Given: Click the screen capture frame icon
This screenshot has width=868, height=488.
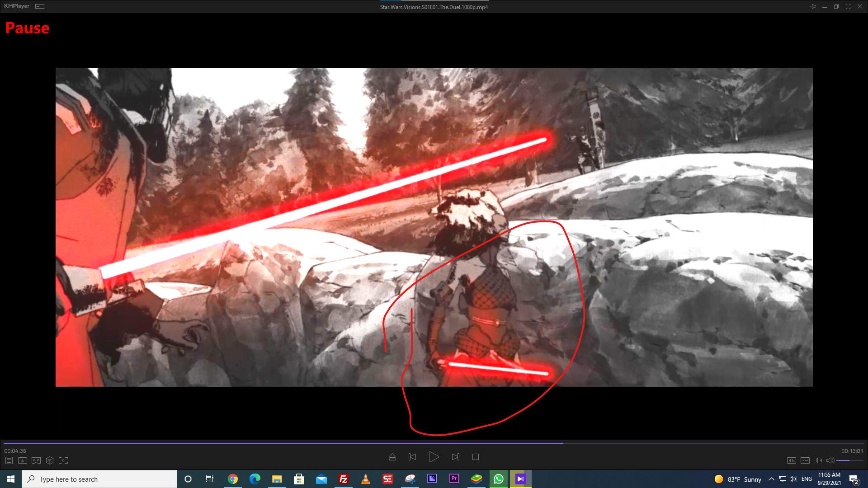Looking at the screenshot, I should click(63, 460).
